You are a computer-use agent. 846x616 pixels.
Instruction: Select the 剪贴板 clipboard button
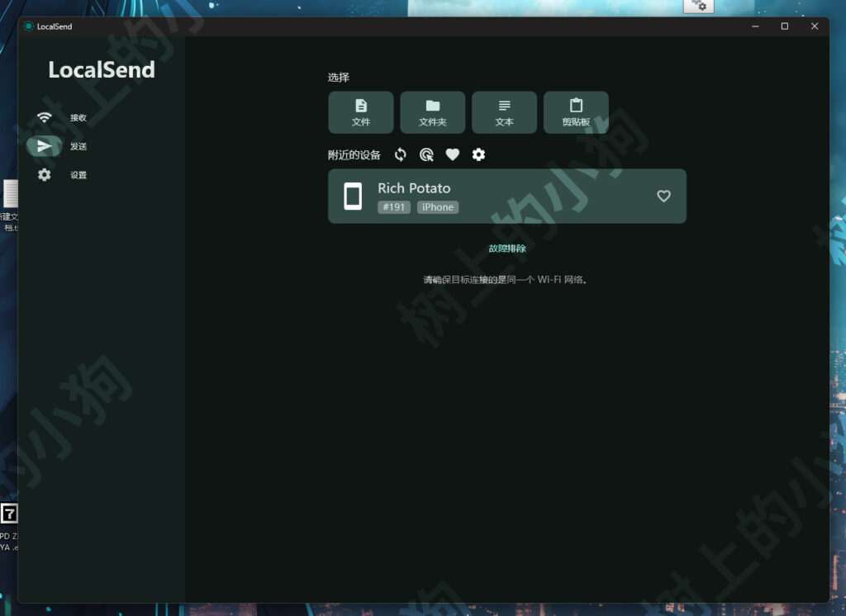click(x=576, y=112)
